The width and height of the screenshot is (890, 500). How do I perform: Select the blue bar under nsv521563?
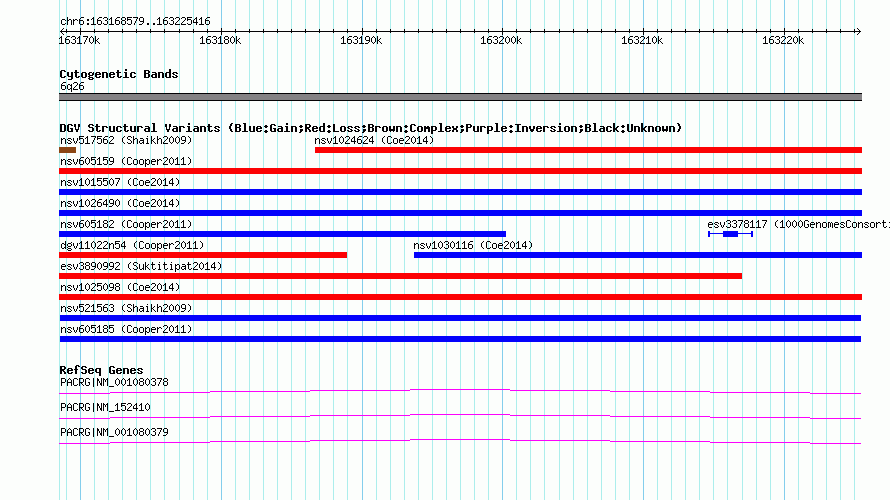tap(460, 318)
